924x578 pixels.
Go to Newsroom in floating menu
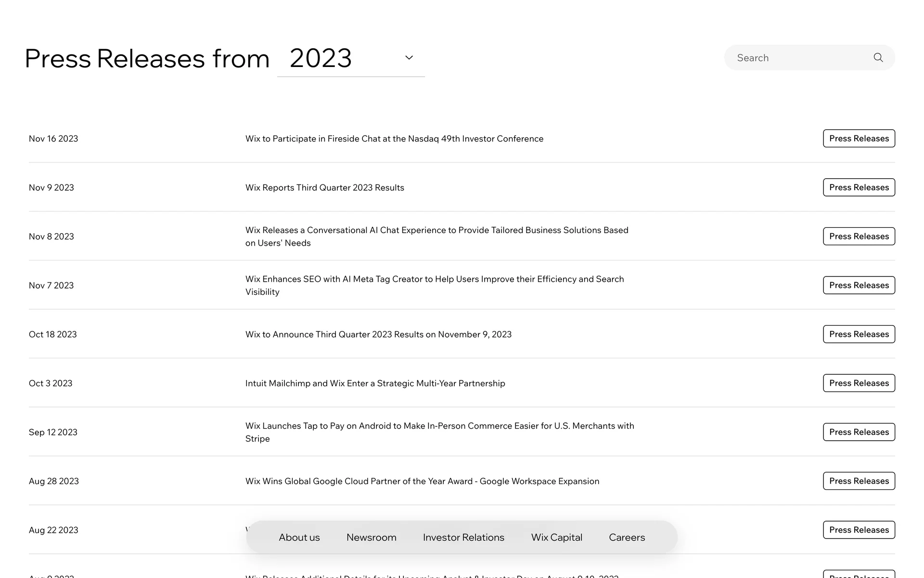[x=371, y=537]
